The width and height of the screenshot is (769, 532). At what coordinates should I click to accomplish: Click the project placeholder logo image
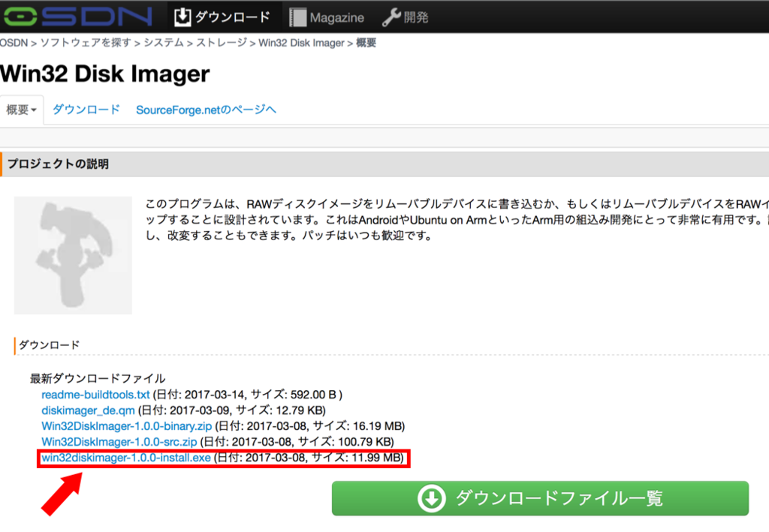coord(73,255)
